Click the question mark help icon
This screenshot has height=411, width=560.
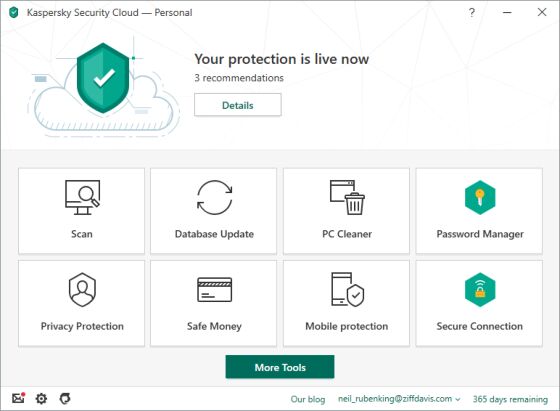coord(471,12)
